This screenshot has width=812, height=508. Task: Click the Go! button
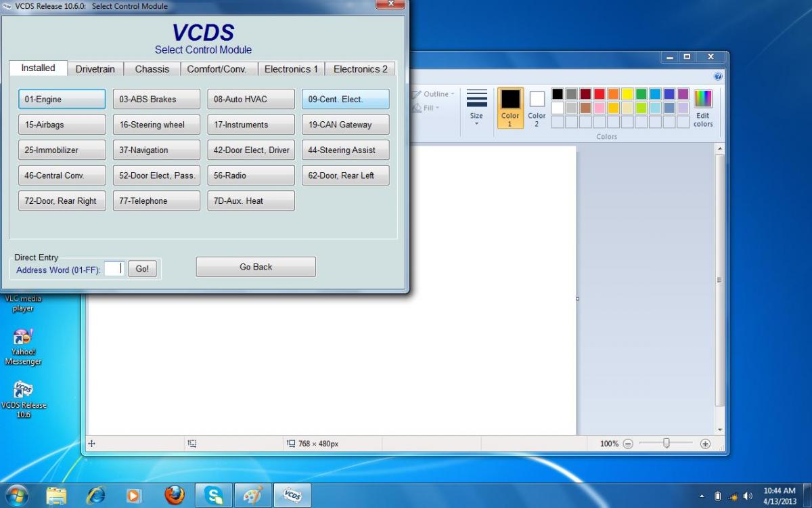coord(142,269)
